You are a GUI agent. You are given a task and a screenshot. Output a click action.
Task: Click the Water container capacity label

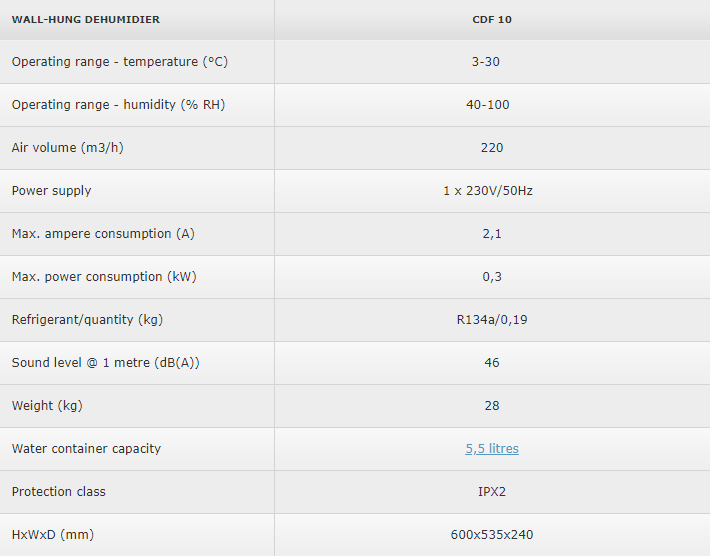click(86, 449)
